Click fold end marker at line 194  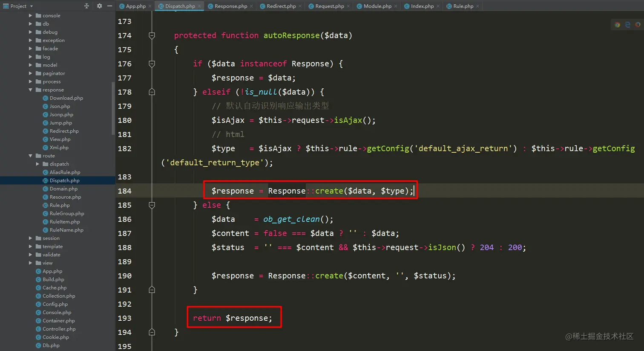click(152, 332)
